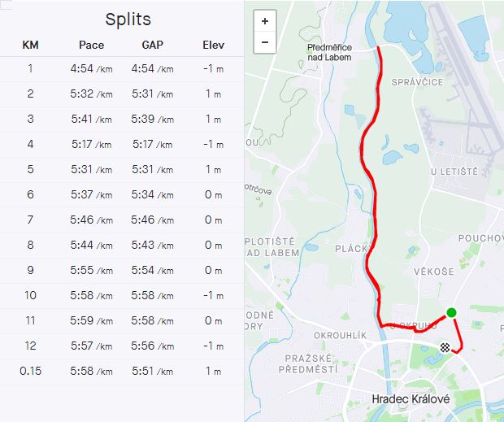504x422 pixels.
Task: Select the kilometer 1 split row
Action: point(122,69)
